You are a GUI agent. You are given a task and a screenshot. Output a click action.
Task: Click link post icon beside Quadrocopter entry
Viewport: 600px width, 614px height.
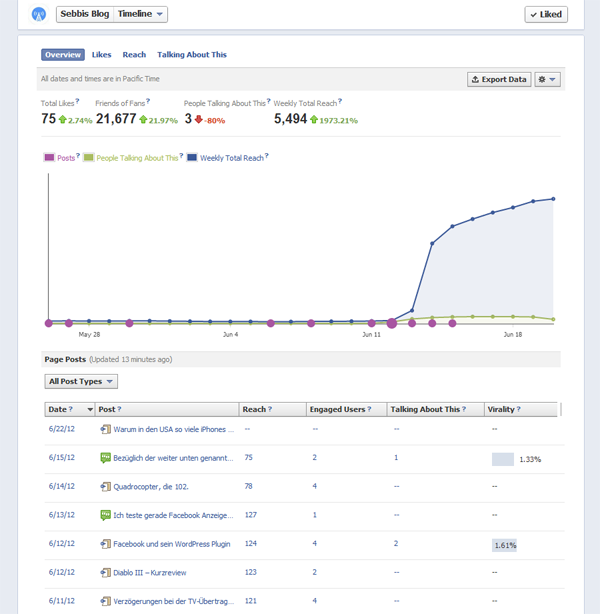coord(106,486)
